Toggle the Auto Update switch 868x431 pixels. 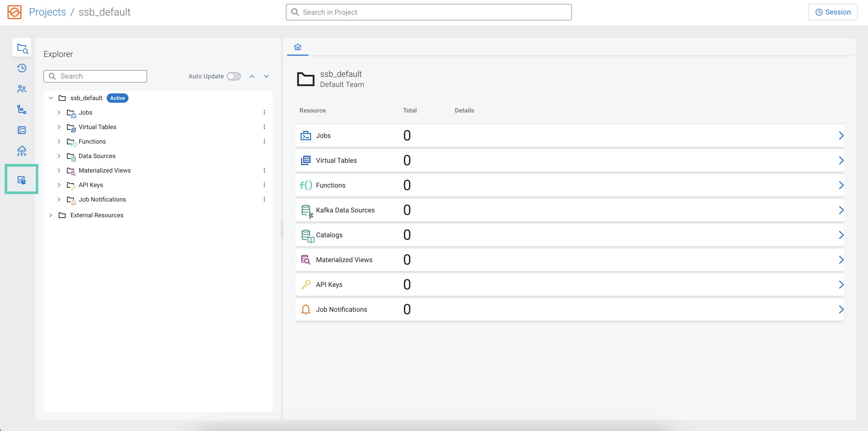(x=234, y=76)
